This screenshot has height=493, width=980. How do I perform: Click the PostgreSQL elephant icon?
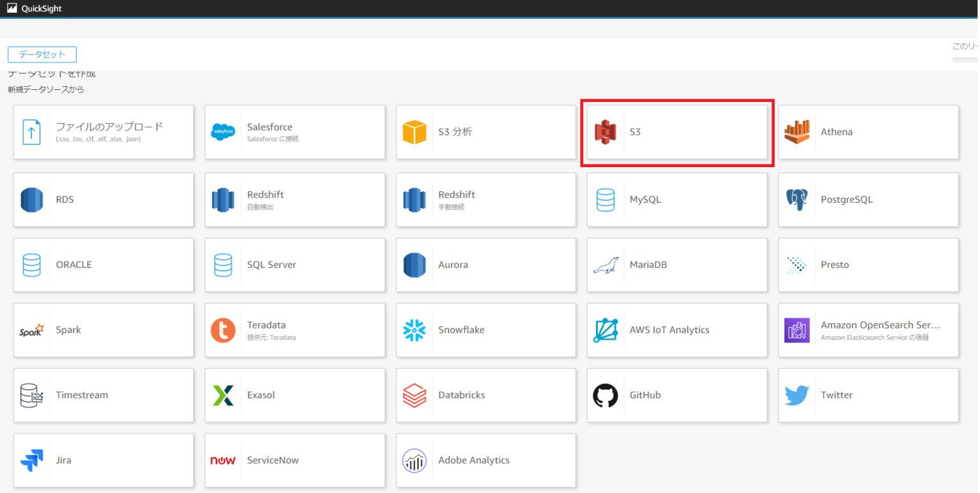tap(796, 199)
